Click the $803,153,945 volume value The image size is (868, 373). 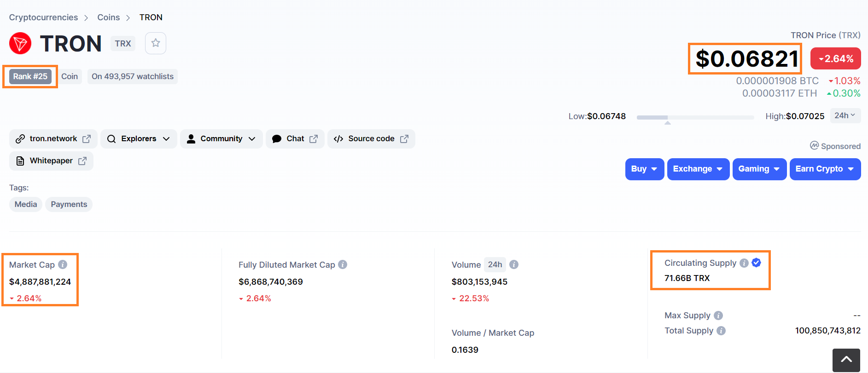(479, 281)
